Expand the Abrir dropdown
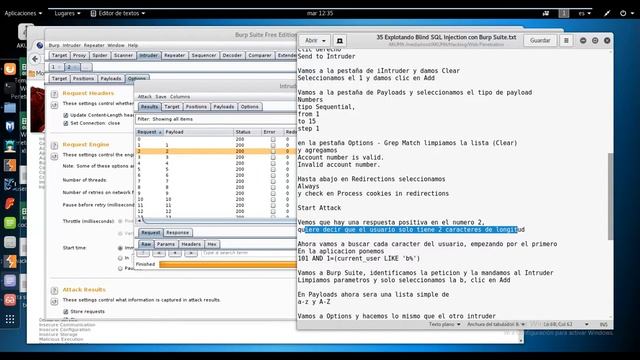 (x=315, y=40)
